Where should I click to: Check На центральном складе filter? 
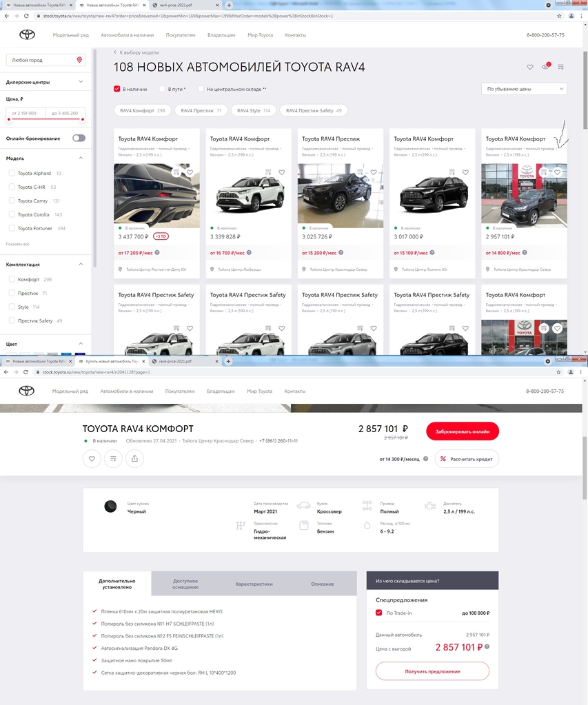[201, 89]
